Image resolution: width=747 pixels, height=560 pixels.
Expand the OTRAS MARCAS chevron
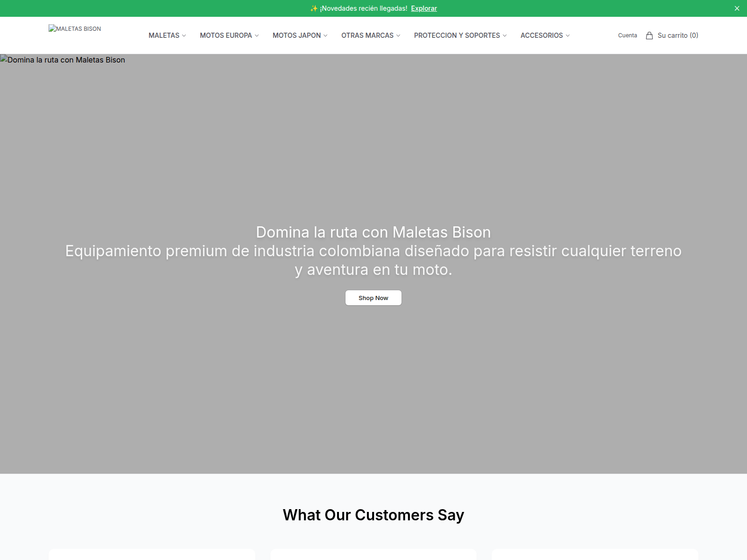pos(398,35)
